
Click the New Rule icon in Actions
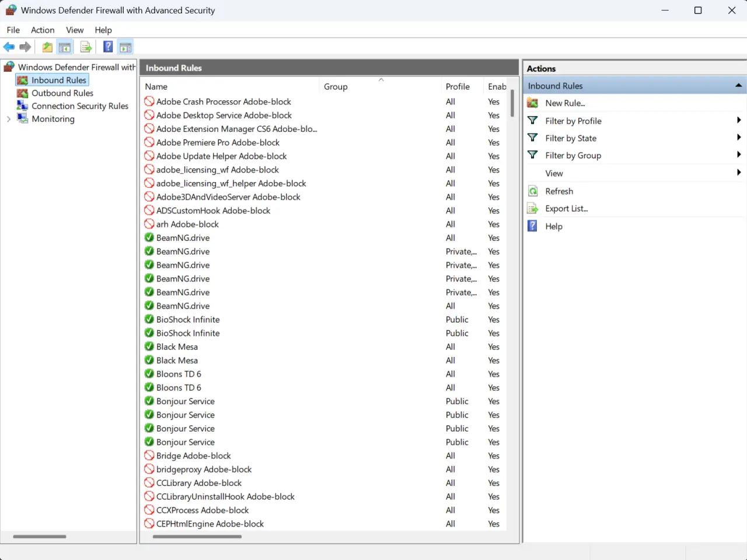tap(533, 103)
